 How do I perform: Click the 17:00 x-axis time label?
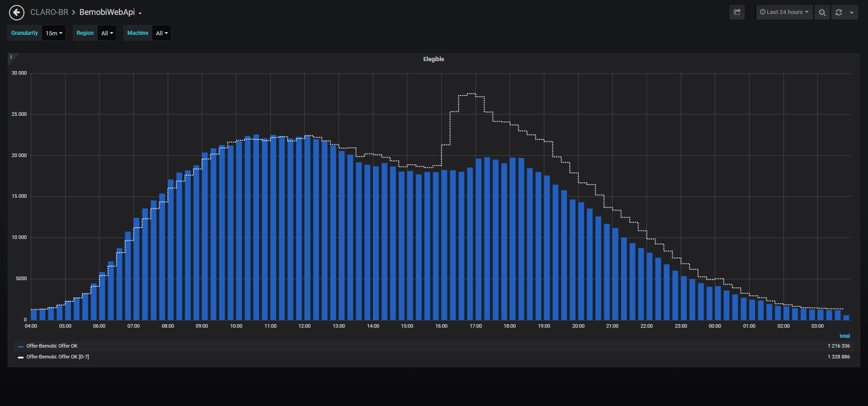click(x=476, y=326)
